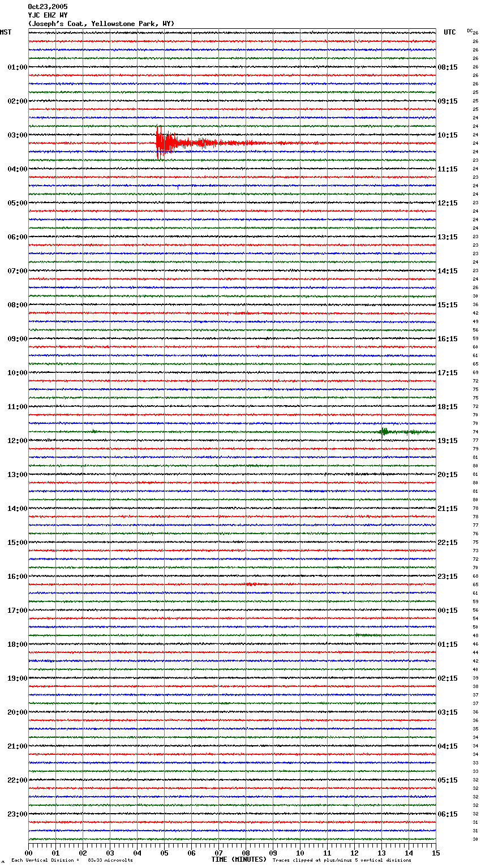Select the 08:00 MST time label
Screen dimensions: 481x868
pos(18,305)
